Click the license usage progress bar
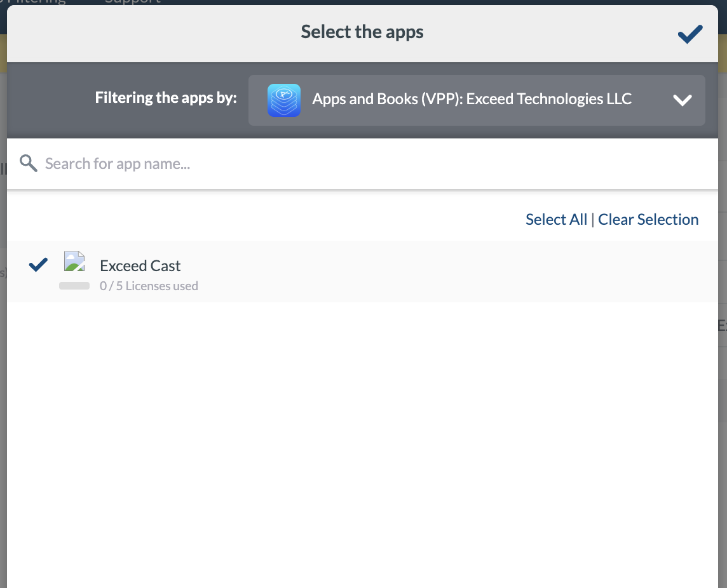 (74, 286)
